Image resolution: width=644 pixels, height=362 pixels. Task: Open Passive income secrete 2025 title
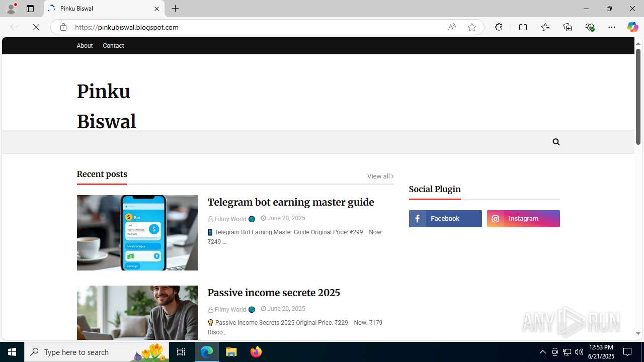click(x=274, y=293)
